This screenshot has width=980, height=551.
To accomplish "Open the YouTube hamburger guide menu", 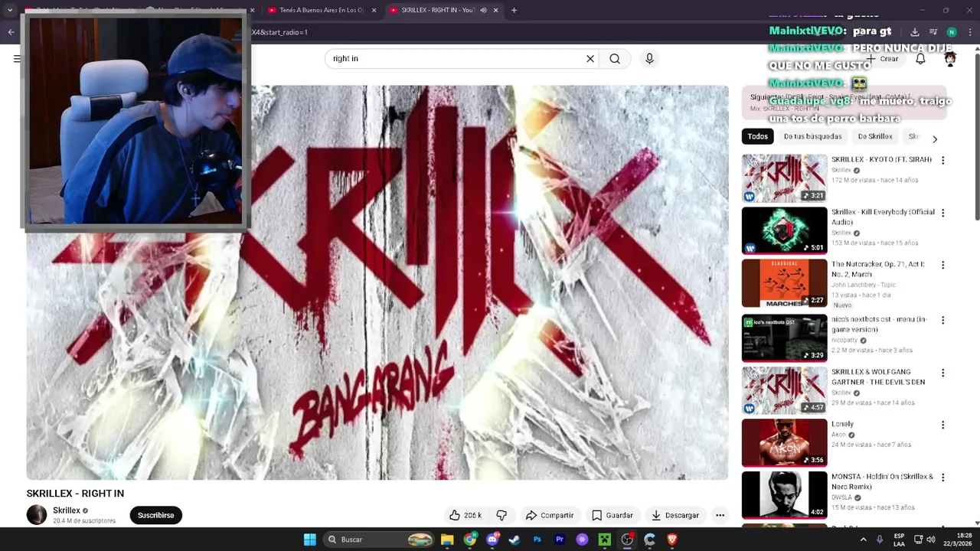I will click(17, 59).
